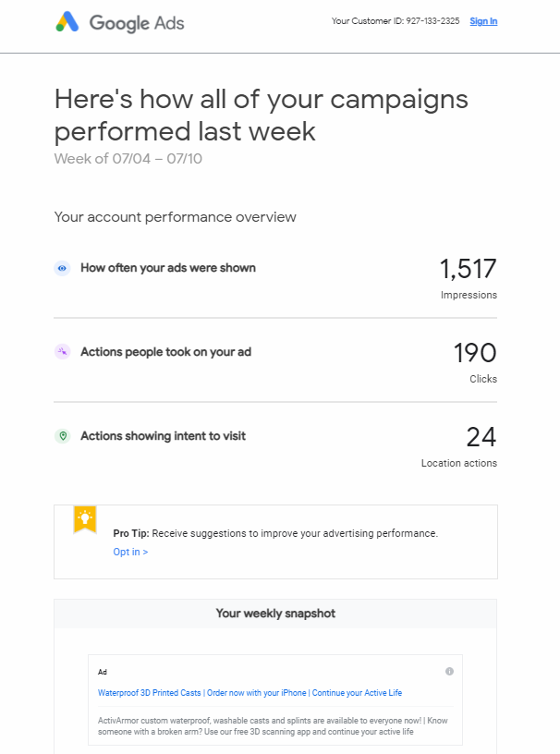Viewport: 560px width, 754px height.
Task: Click the ActivArmor ad description text
Action: 273,726
